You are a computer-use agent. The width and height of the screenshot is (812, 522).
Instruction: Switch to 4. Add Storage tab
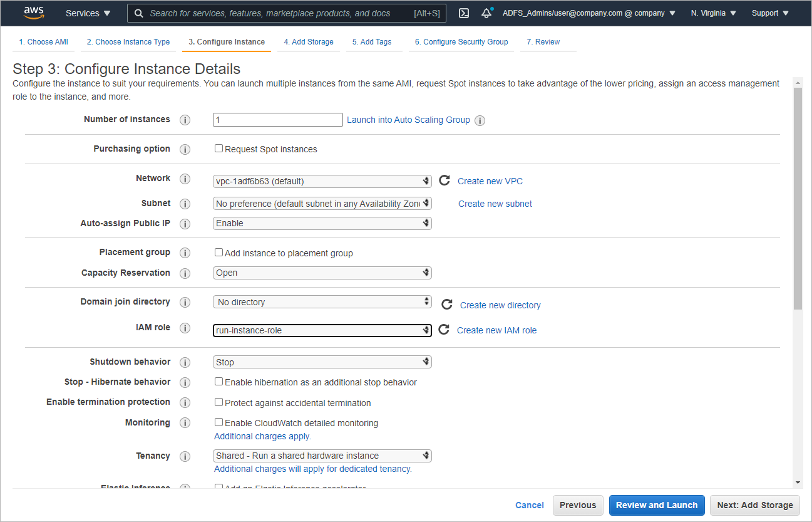click(308, 42)
